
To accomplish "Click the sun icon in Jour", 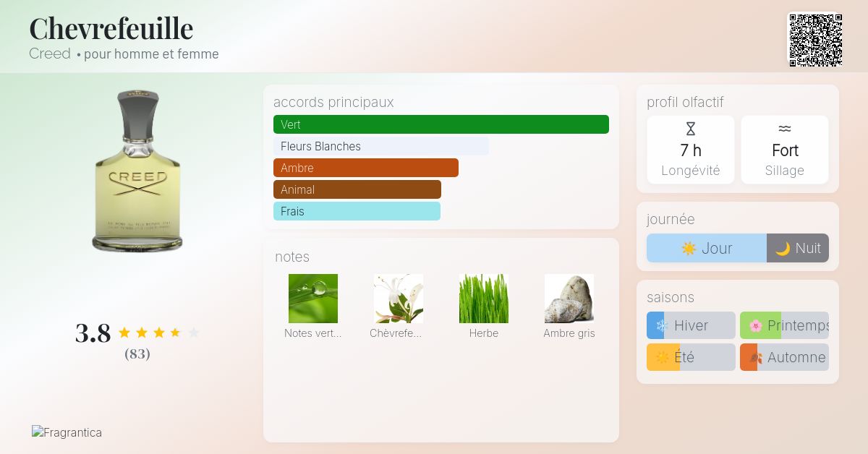I will [x=689, y=249].
